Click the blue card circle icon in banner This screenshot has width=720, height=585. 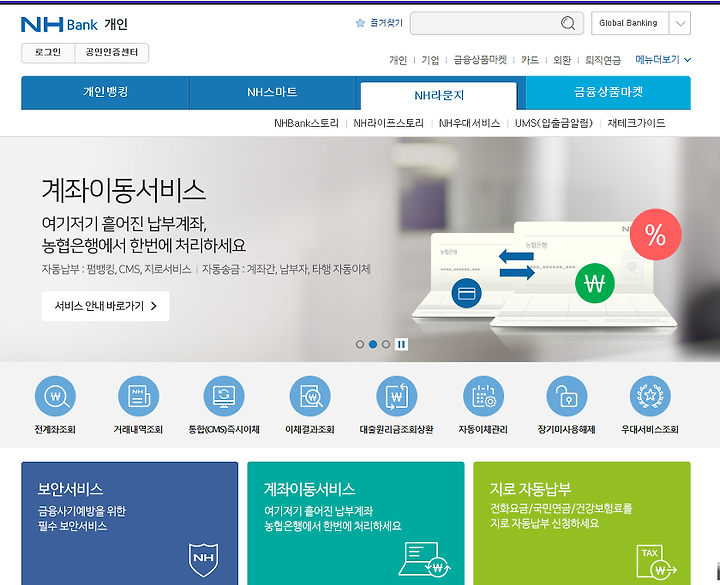[467, 293]
